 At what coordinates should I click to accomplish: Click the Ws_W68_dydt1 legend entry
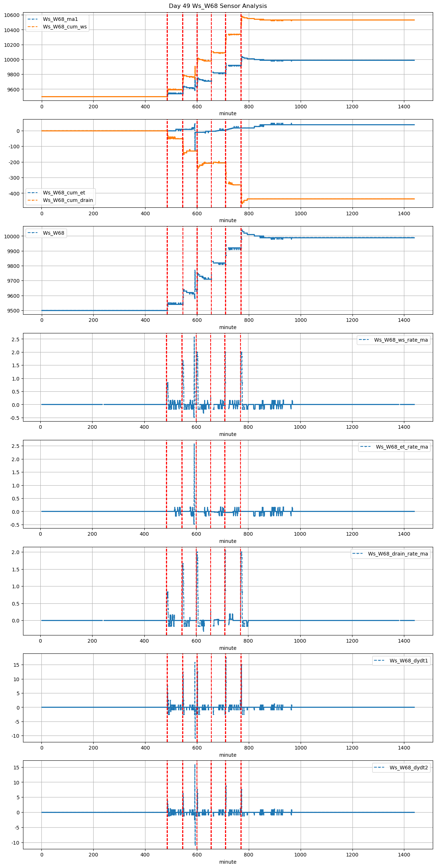409,661
